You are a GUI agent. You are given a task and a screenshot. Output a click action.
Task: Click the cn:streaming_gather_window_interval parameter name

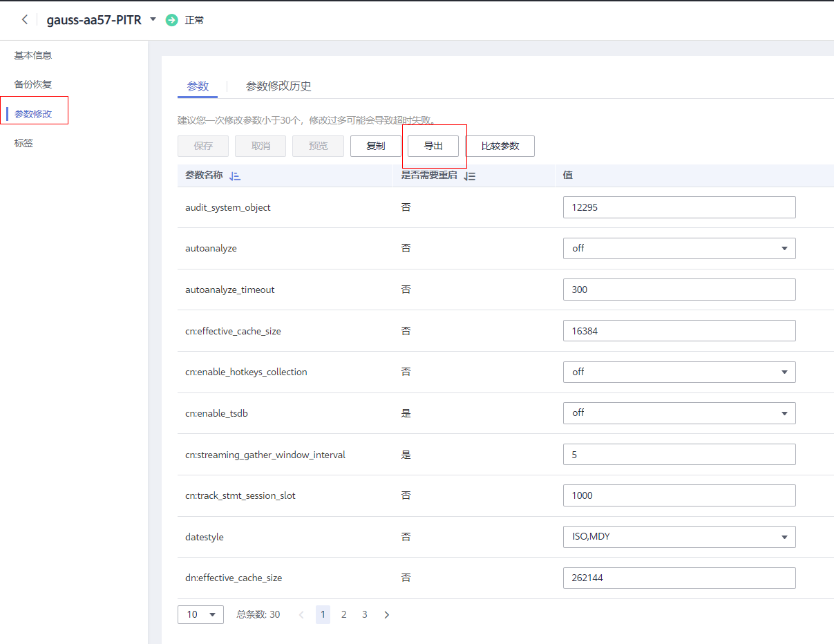265,455
